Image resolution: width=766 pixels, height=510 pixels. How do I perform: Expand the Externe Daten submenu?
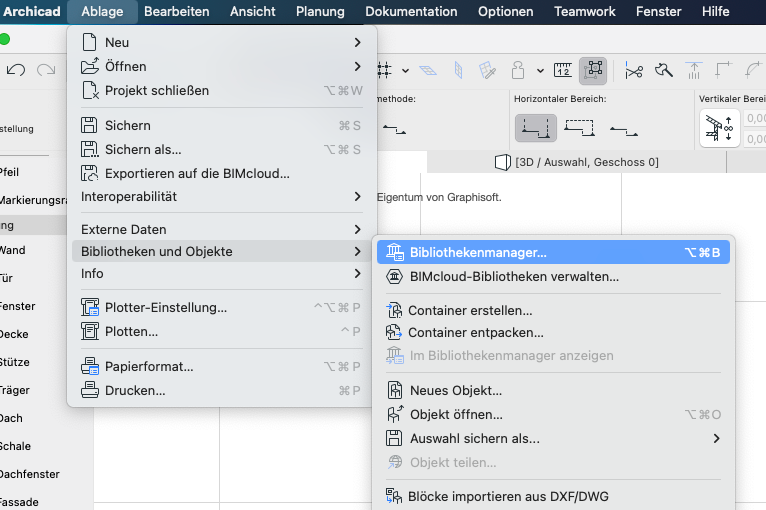(x=357, y=229)
